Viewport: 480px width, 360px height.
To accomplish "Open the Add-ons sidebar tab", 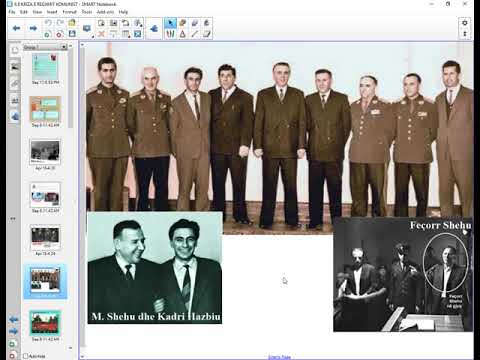I will [x=14, y=116].
